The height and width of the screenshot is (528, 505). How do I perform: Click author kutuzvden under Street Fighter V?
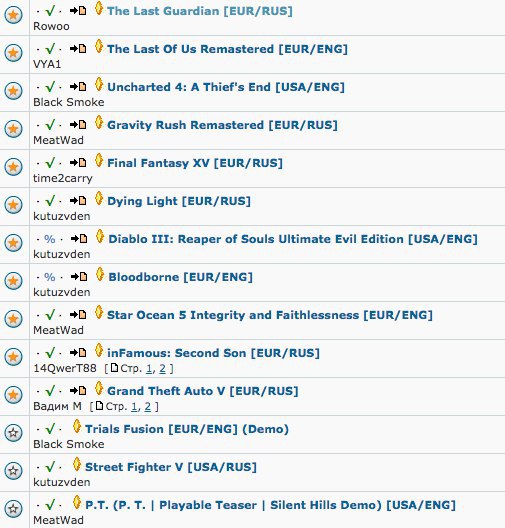62,483
